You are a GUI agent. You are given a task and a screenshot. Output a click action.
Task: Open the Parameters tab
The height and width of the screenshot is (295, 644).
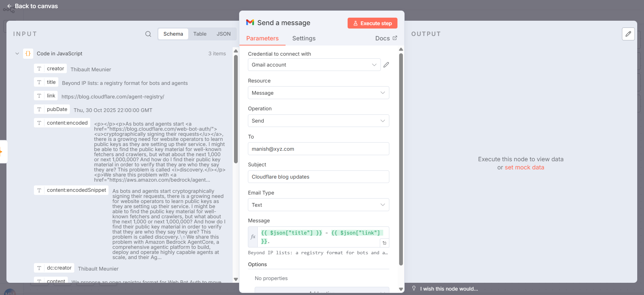pos(262,38)
